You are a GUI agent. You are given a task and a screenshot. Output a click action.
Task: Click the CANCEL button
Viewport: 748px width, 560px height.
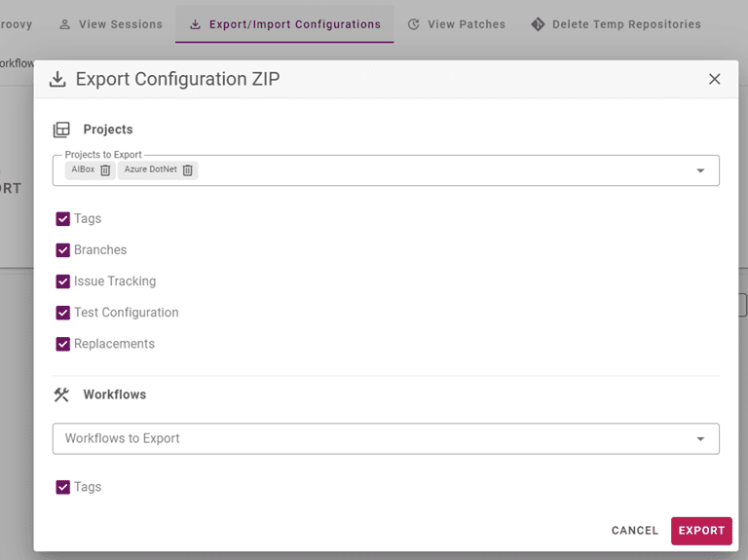634,531
